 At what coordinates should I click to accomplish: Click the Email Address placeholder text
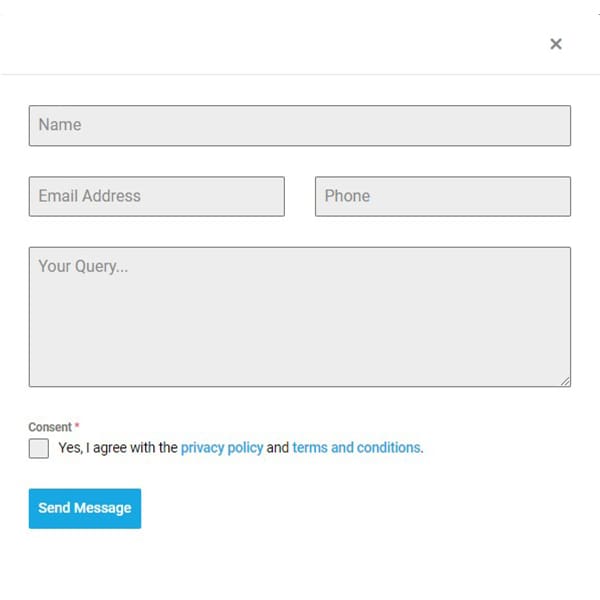coord(90,196)
